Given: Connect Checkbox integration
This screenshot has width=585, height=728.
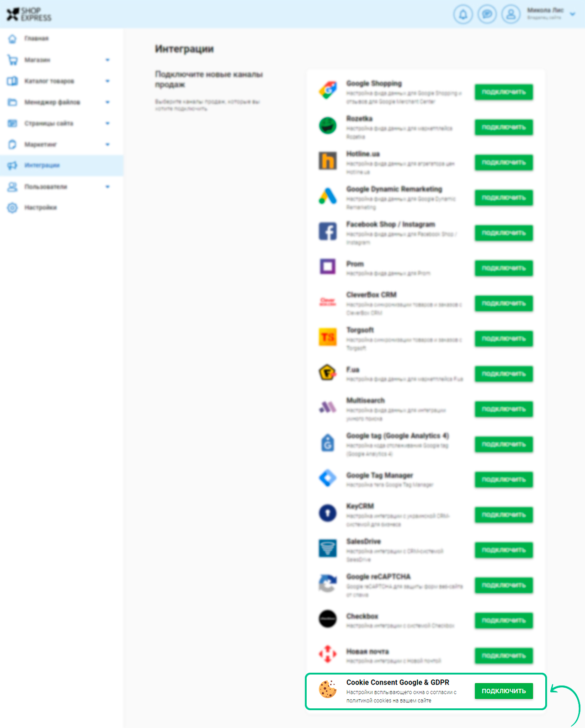Looking at the screenshot, I should pos(504,620).
